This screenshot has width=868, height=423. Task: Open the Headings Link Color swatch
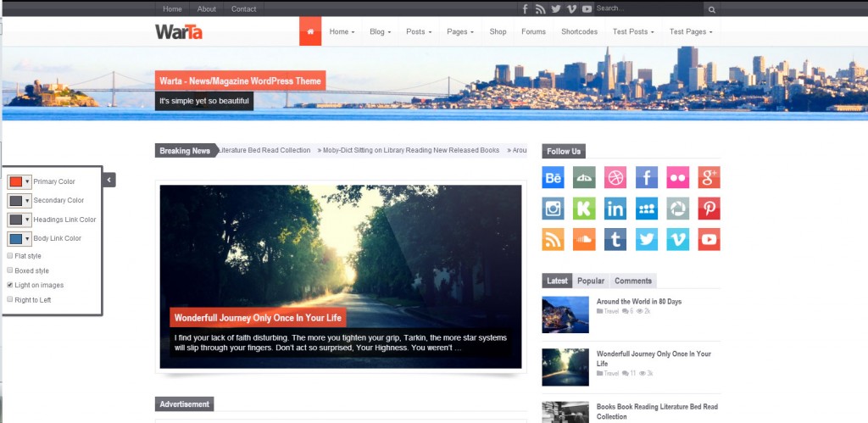(19, 220)
